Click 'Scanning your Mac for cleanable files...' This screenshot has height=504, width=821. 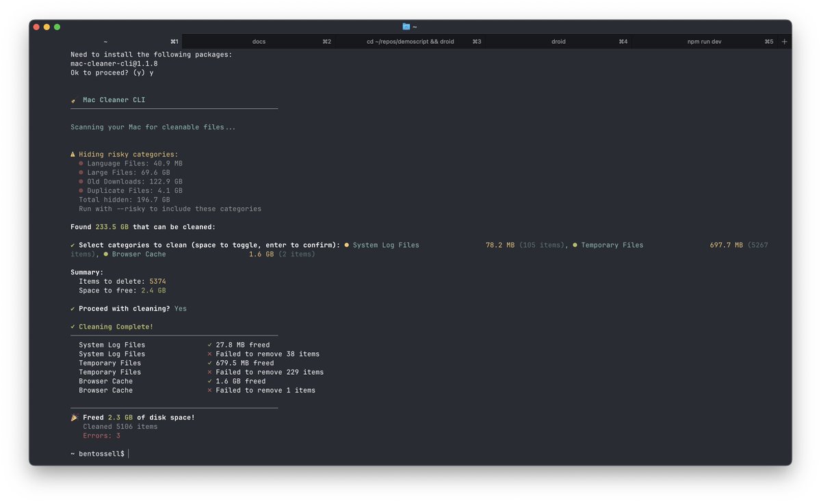153,127
